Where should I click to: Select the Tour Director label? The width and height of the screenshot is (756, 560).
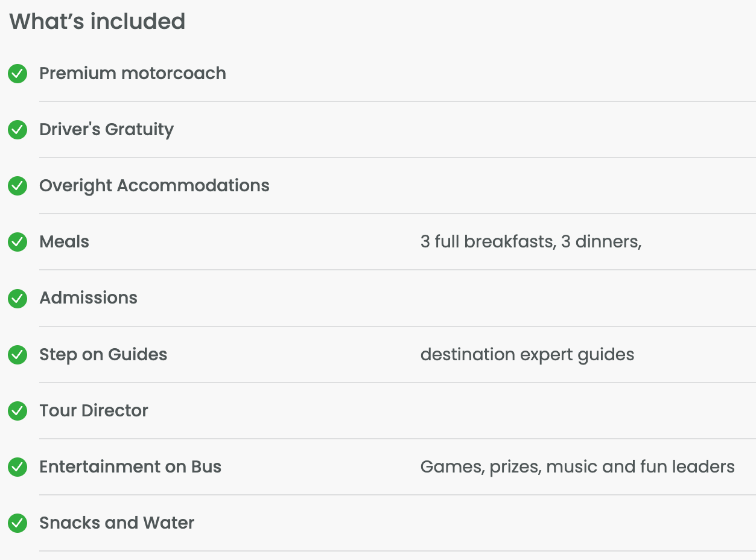click(94, 411)
